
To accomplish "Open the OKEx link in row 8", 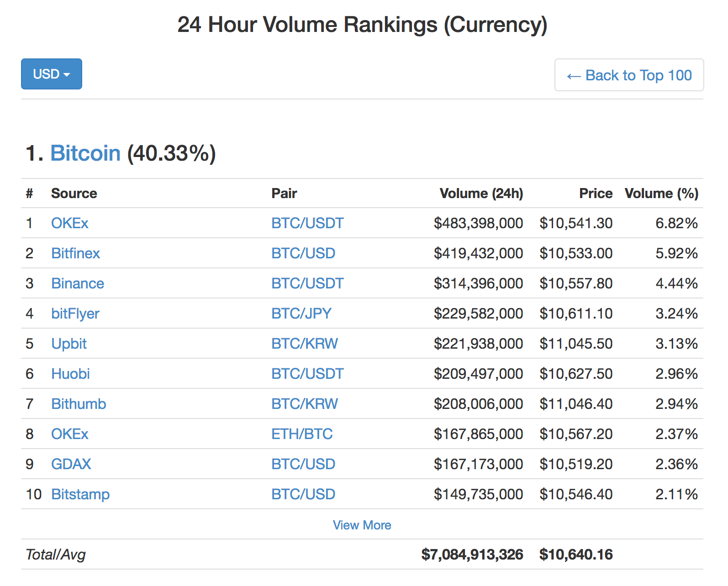I will click(x=69, y=434).
